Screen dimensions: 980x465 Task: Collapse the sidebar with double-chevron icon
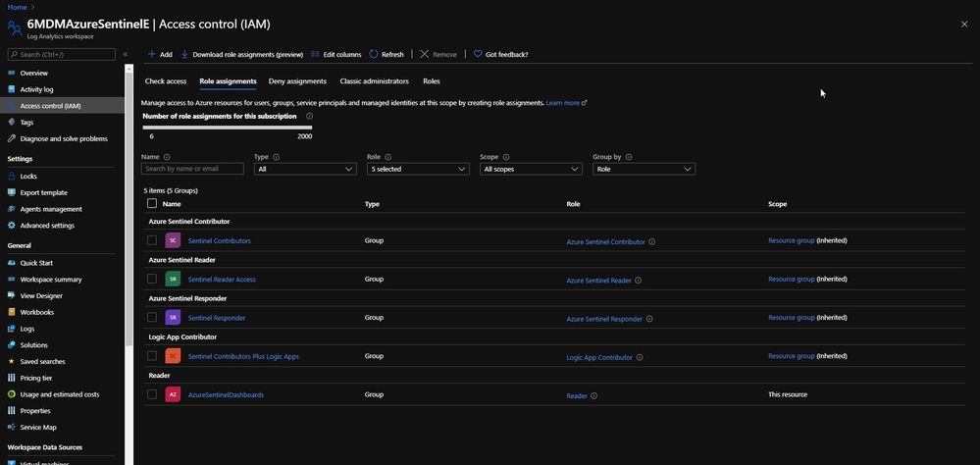point(126,54)
